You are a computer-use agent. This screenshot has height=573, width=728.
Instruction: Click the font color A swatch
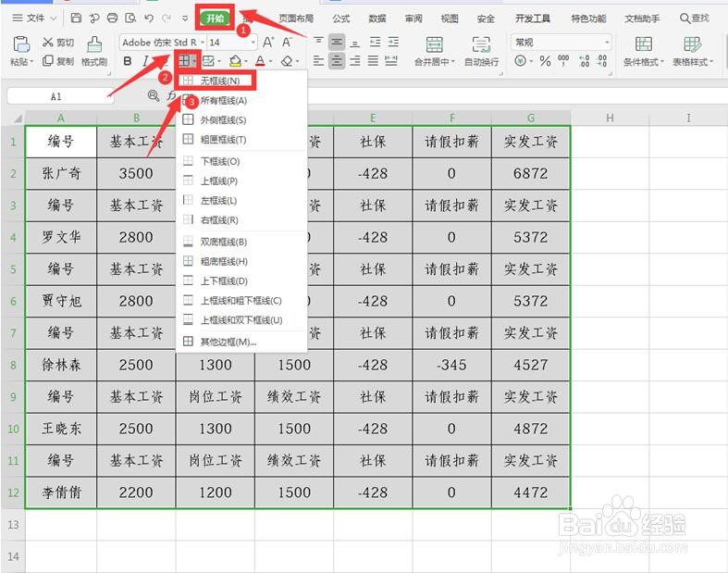click(260, 61)
